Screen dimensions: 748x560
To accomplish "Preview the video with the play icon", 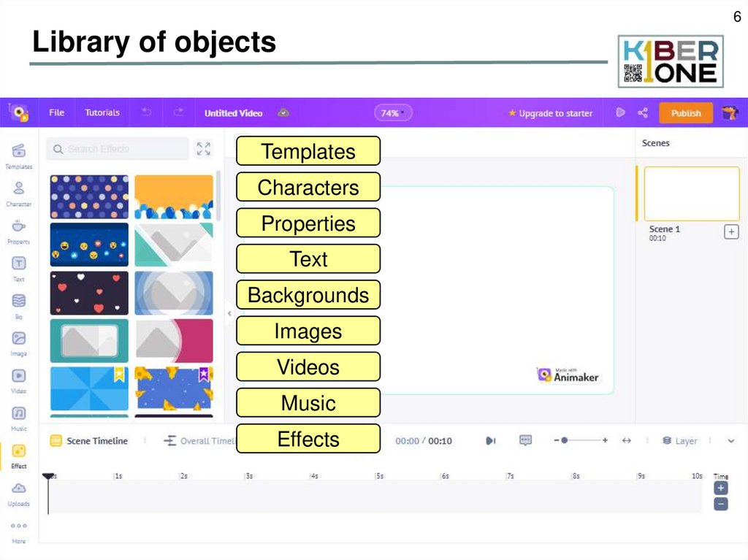I will click(620, 112).
